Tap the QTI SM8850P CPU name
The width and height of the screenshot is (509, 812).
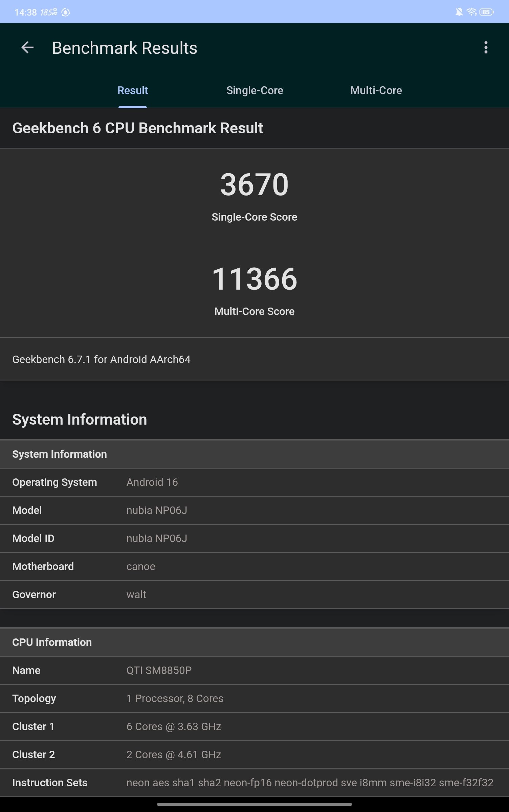pyautogui.click(x=159, y=670)
